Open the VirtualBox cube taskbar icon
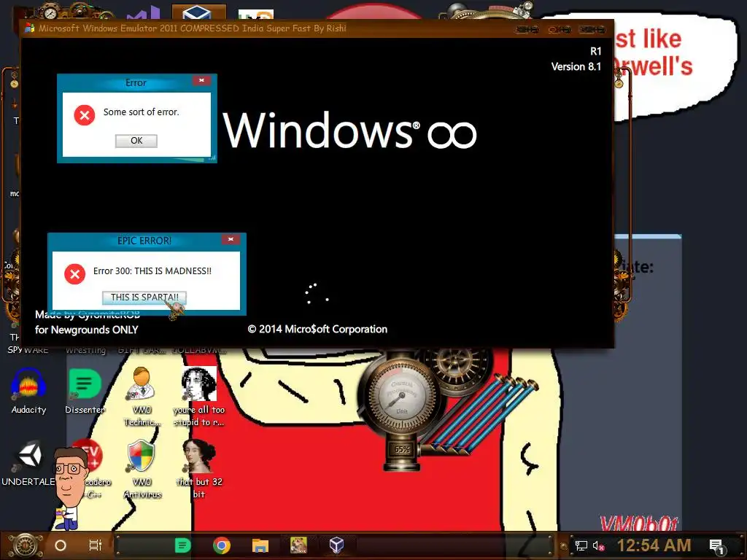 (x=337, y=545)
